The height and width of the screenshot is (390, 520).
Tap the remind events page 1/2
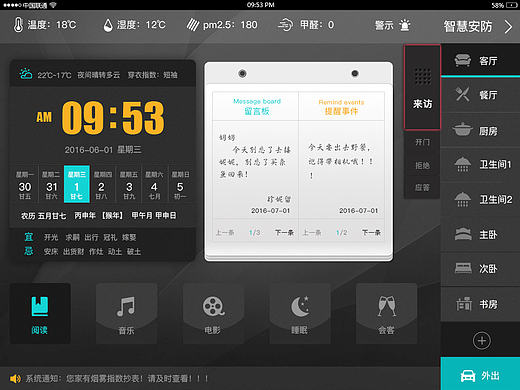click(x=341, y=232)
